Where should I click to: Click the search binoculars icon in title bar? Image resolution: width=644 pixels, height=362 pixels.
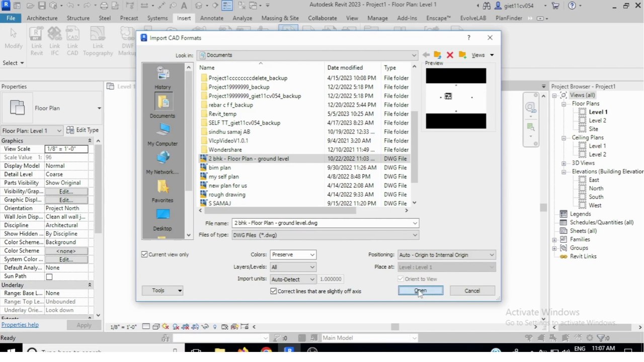(x=487, y=6)
